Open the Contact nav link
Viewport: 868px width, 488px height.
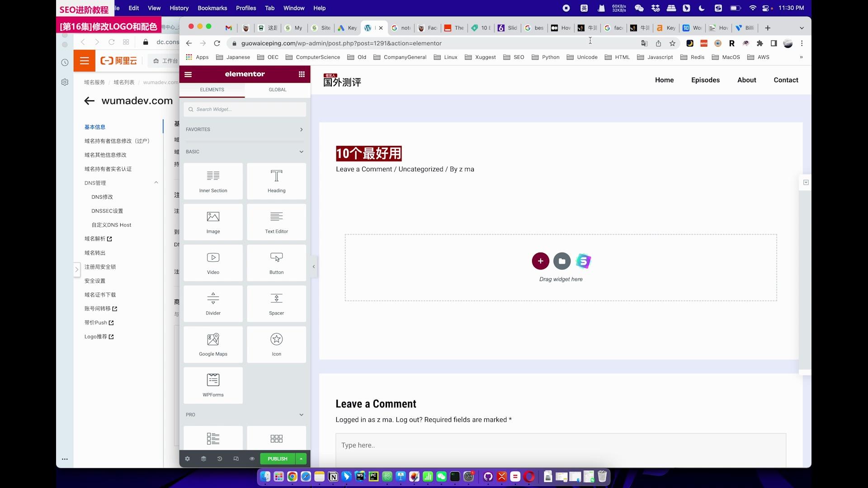pyautogui.click(x=786, y=80)
